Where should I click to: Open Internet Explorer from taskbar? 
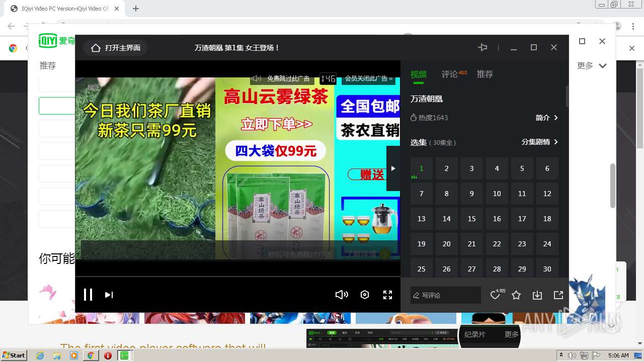click(40, 355)
